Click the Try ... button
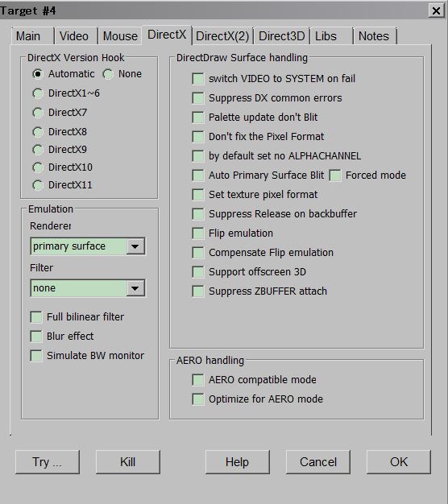The image size is (448, 504). pyautogui.click(x=48, y=462)
